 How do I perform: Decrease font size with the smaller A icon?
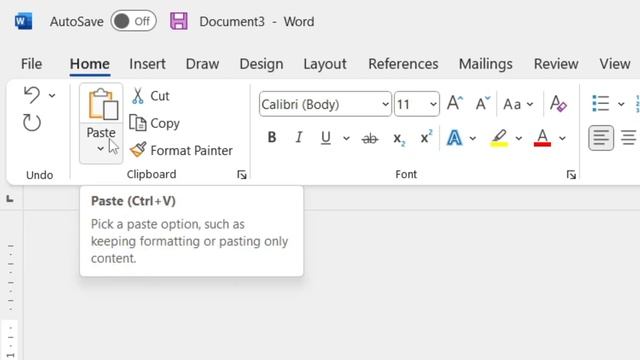click(x=482, y=104)
